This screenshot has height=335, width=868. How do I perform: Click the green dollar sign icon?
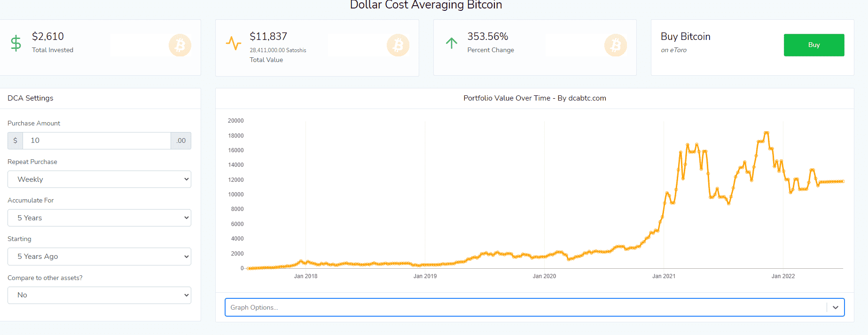click(x=16, y=43)
